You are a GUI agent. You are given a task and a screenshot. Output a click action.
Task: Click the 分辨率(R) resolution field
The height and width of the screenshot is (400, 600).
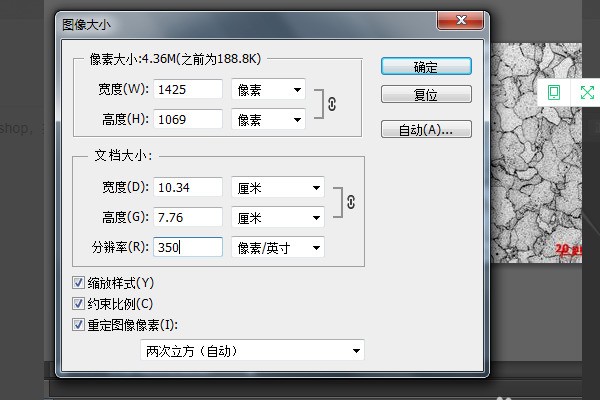[188, 247]
